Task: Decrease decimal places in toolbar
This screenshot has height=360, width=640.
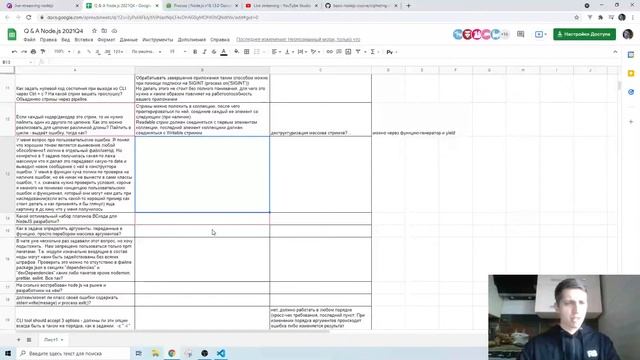Action: 98,52
